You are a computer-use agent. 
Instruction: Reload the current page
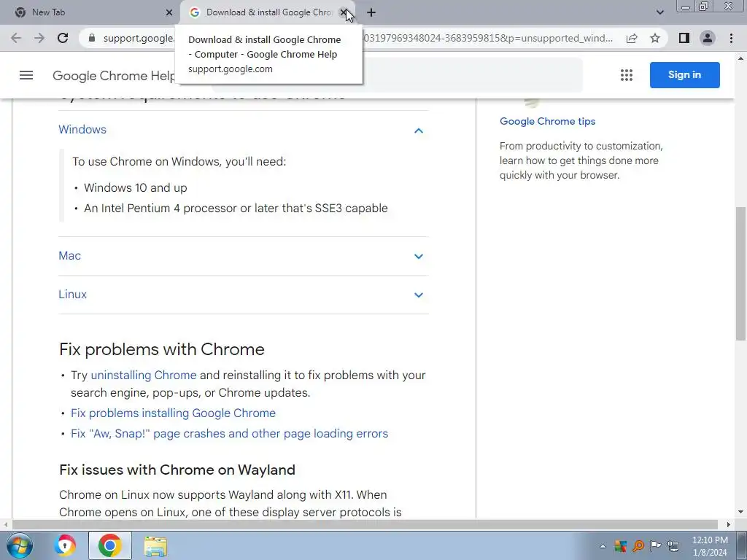pyautogui.click(x=63, y=38)
